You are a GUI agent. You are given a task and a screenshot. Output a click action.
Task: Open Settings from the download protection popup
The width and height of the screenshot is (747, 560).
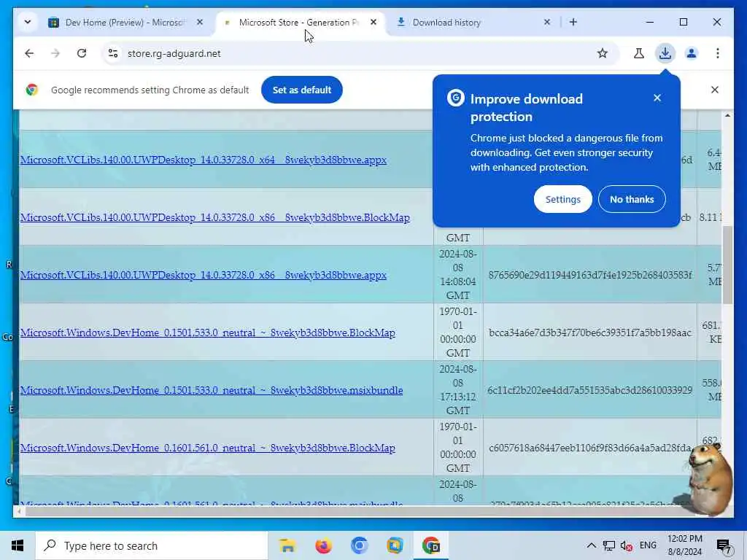[x=562, y=199]
